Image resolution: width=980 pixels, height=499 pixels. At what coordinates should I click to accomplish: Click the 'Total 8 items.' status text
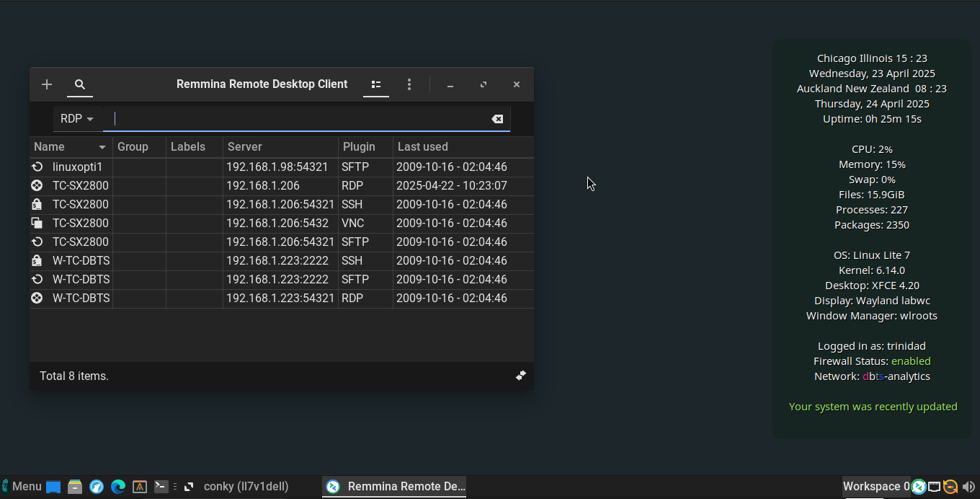coord(74,376)
